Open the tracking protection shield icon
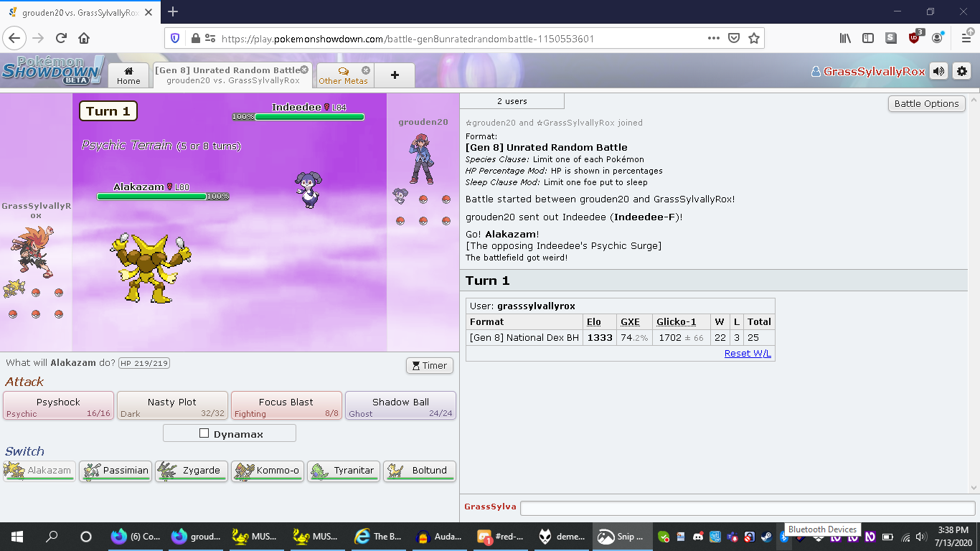The image size is (980, 551). point(176,39)
